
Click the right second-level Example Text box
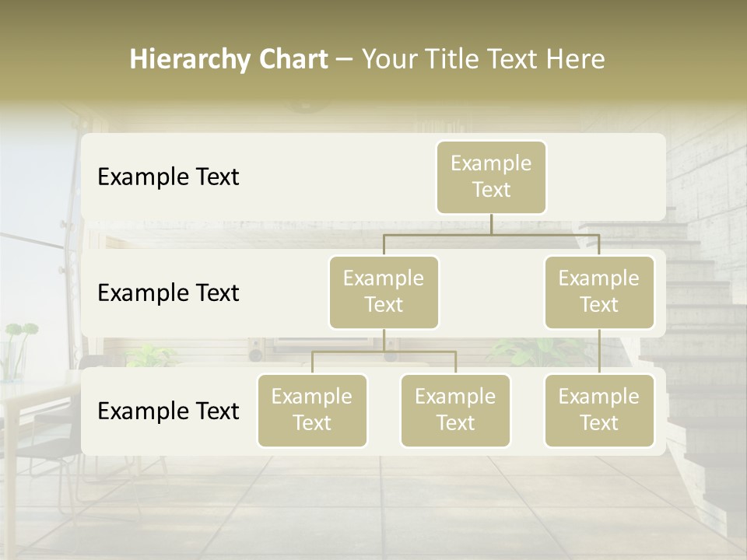(599, 292)
